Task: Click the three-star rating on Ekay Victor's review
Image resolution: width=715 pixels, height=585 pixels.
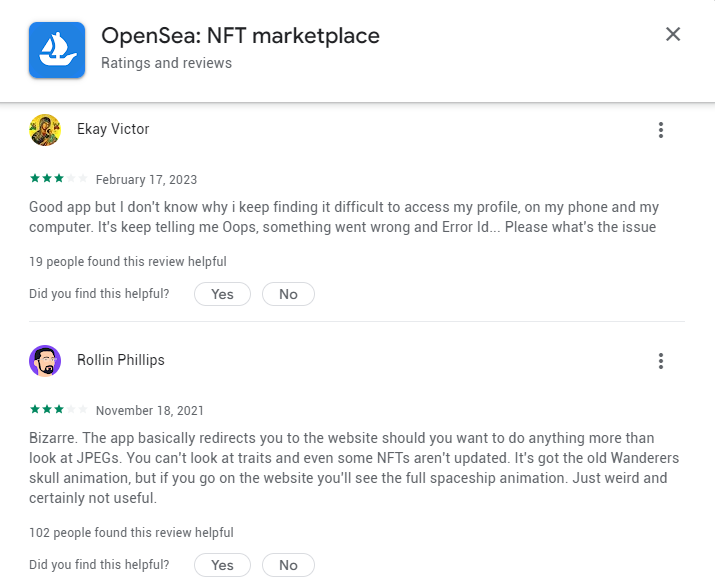Action: (58, 178)
